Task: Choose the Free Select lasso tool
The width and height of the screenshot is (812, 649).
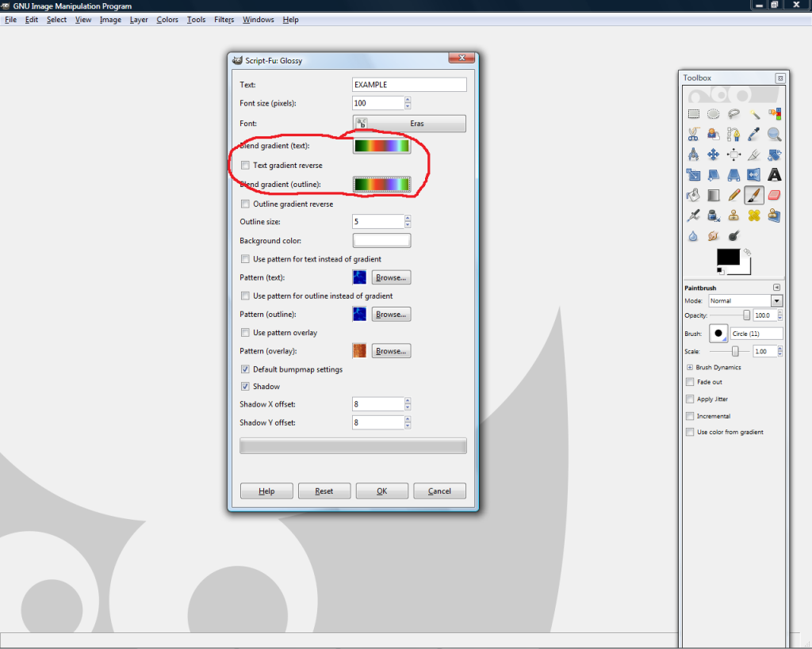Action: click(733, 114)
